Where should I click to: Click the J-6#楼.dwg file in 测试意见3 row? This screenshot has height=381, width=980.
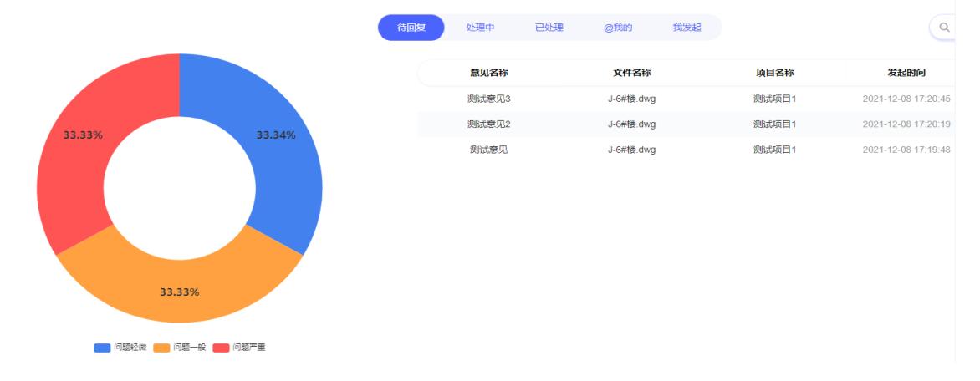[x=631, y=99]
